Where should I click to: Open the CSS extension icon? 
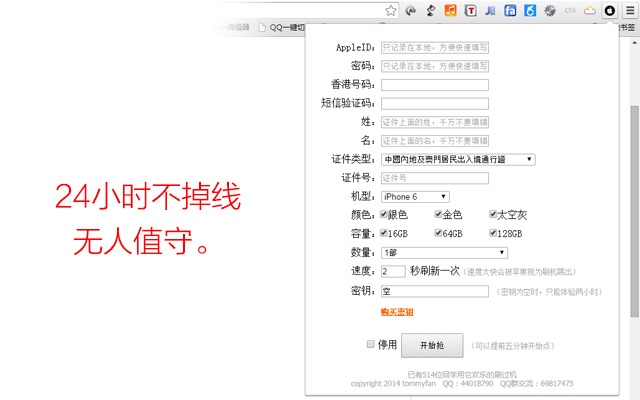click(x=570, y=11)
